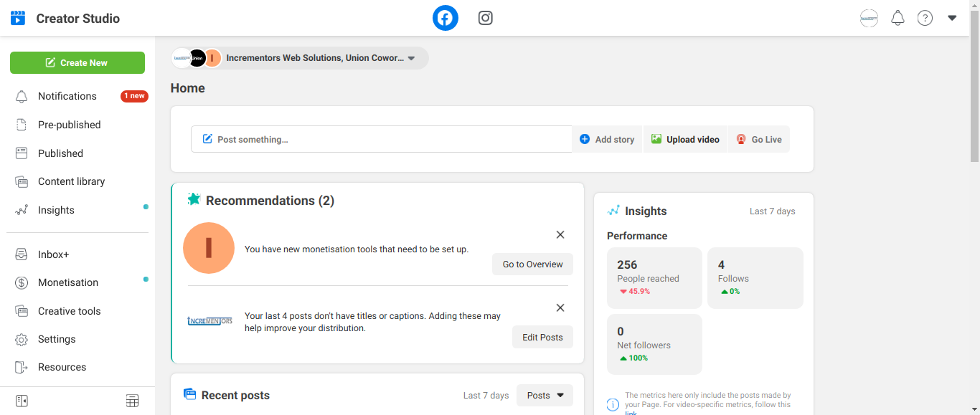Open the Posts dropdown in Recent posts
The width and height of the screenshot is (980, 415).
(545, 395)
